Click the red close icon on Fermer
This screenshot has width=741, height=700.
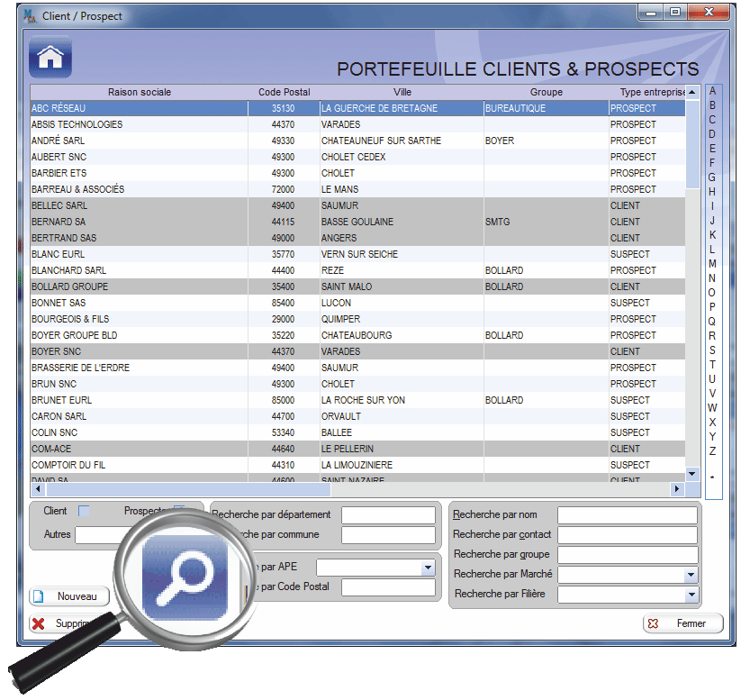click(x=653, y=623)
